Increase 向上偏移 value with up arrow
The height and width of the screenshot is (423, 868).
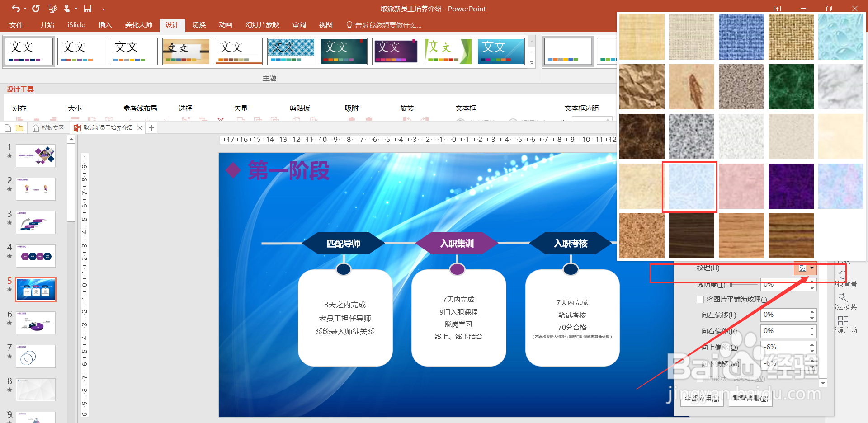(812, 344)
